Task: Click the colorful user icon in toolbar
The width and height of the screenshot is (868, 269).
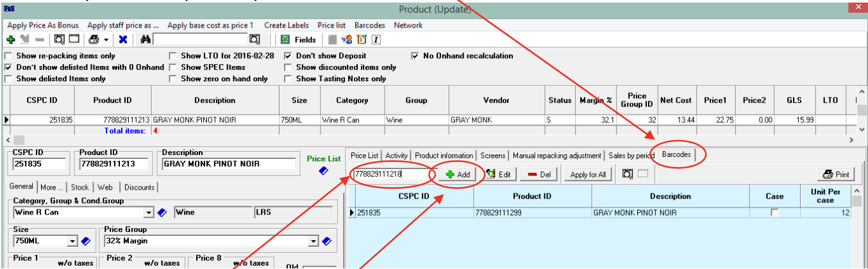Action: coord(347,40)
